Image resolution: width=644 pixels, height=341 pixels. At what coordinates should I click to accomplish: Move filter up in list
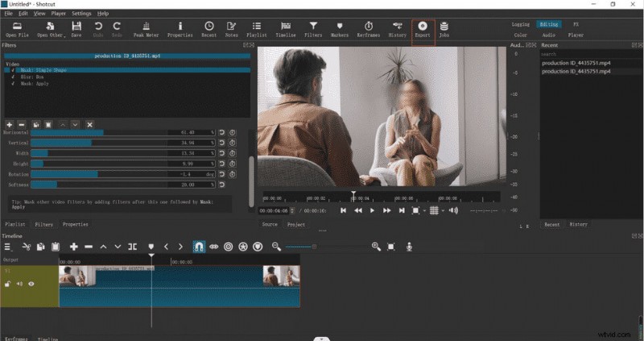click(63, 124)
